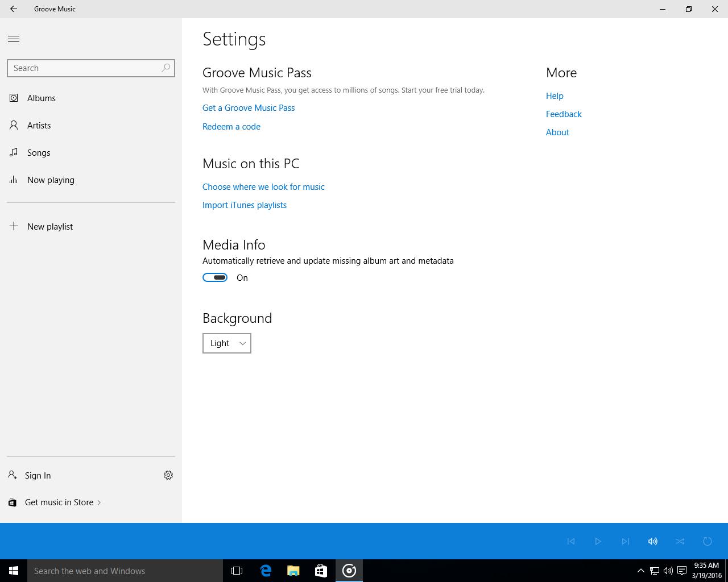Toggle shuffle in the player bar
728x582 pixels.
(x=680, y=541)
